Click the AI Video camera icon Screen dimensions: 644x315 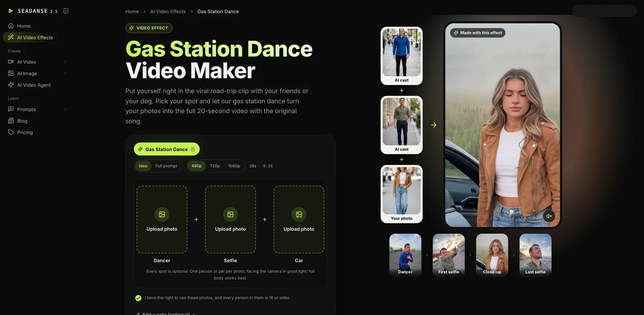[x=11, y=62]
